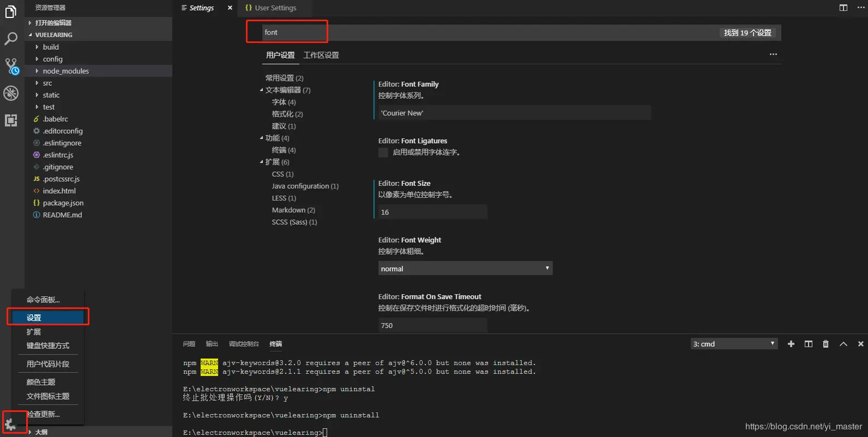The height and width of the screenshot is (437, 868).
Task: Close the terminal panel
Action: (861, 344)
